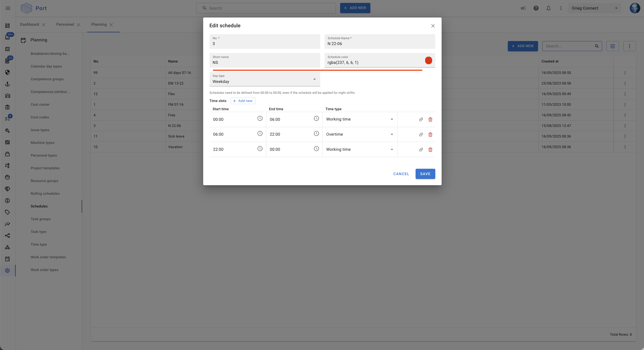644x350 pixels.
Task: Open the help question mark icon
Action: click(x=536, y=8)
